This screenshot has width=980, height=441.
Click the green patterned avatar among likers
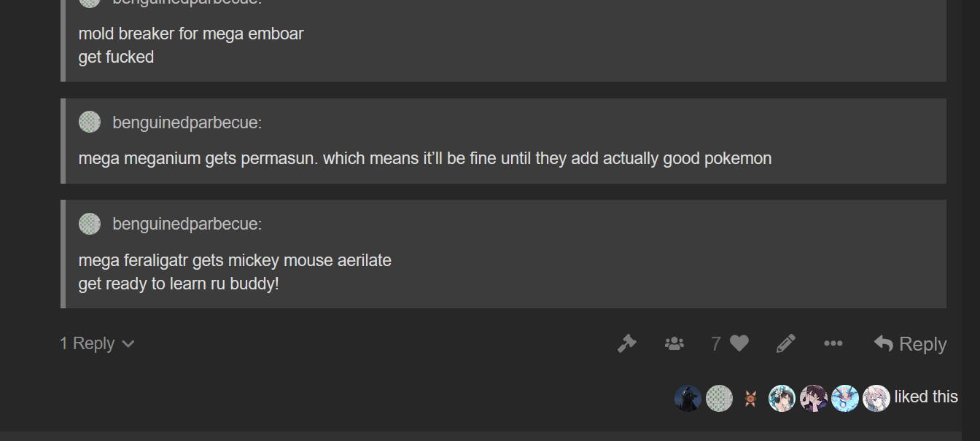coord(719,398)
